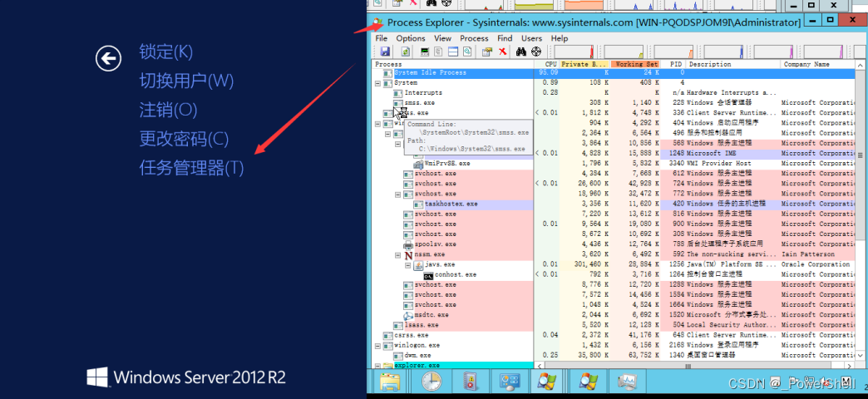This screenshot has height=399, width=868.
Task: Launch 任务管理器(T) Task Manager
Action: pos(191,167)
